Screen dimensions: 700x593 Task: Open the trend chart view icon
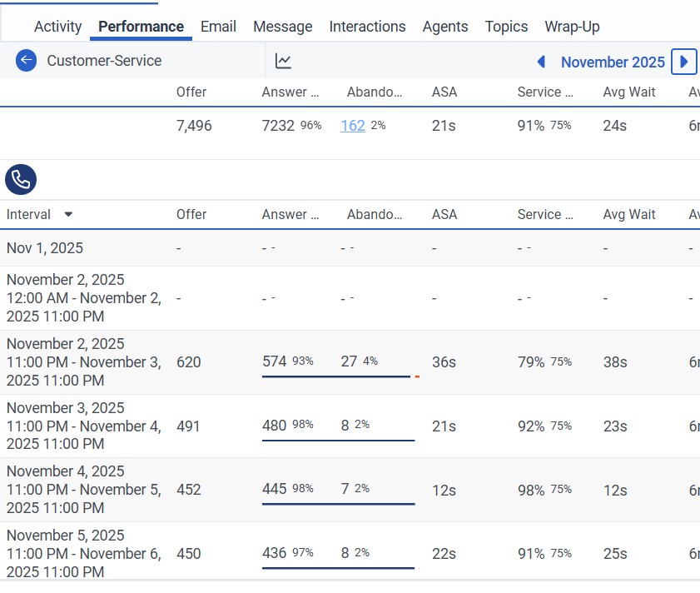(x=283, y=60)
